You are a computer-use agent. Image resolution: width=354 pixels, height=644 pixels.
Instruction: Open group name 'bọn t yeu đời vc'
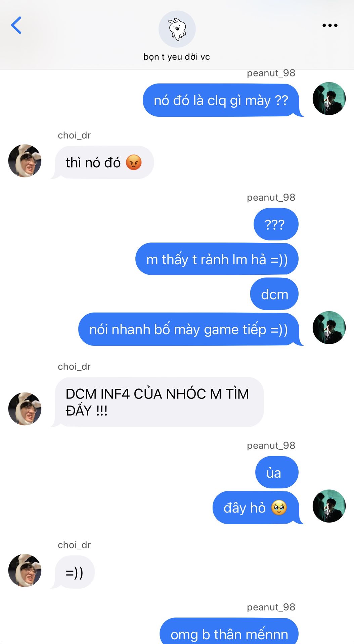[x=177, y=57]
